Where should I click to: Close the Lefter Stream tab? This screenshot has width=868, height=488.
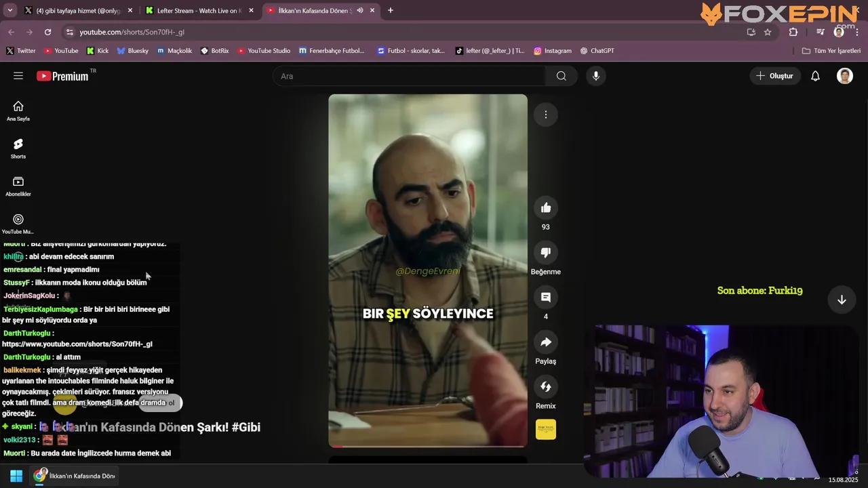tap(251, 10)
